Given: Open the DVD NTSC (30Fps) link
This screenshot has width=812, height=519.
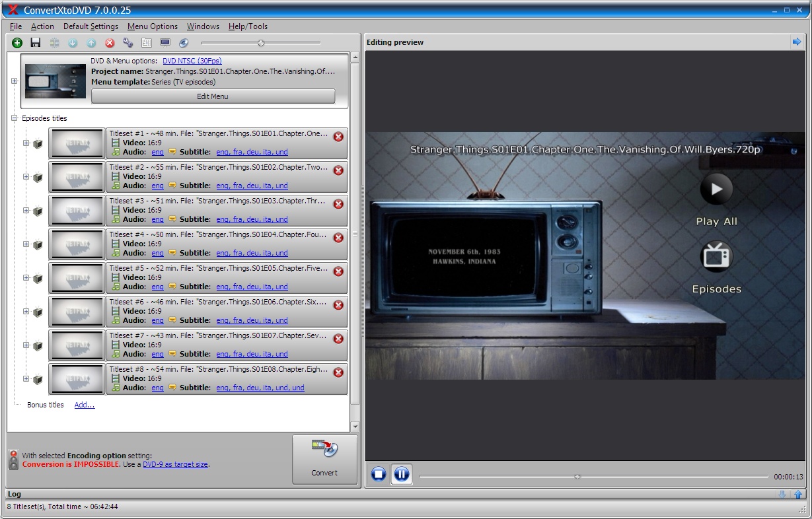Looking at the screenshot, I should [192, 61].
